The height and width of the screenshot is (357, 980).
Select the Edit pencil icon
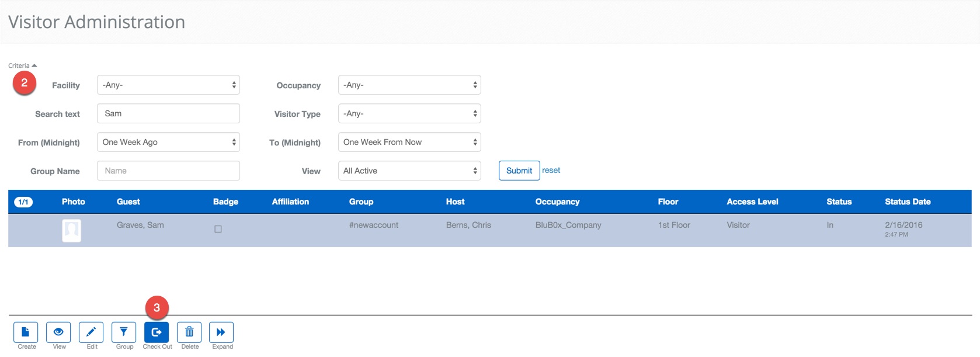click(x=91, y=332)
